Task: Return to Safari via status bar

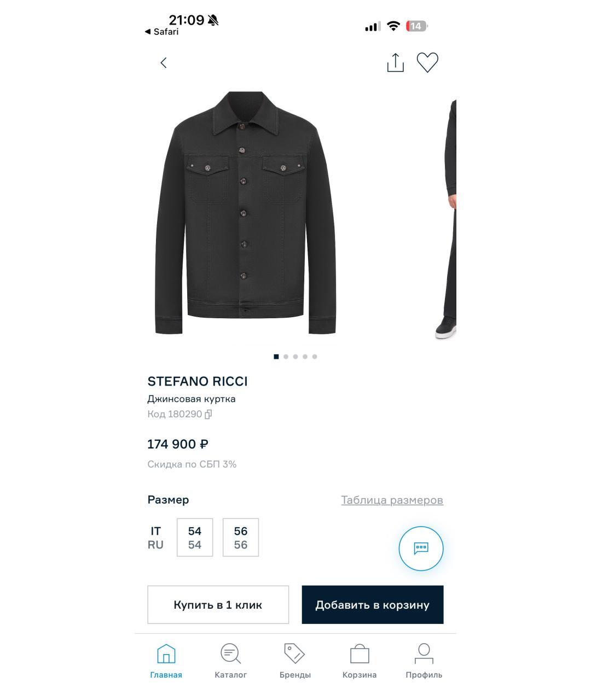Action: pyautogui.click(x=161, y=32)
